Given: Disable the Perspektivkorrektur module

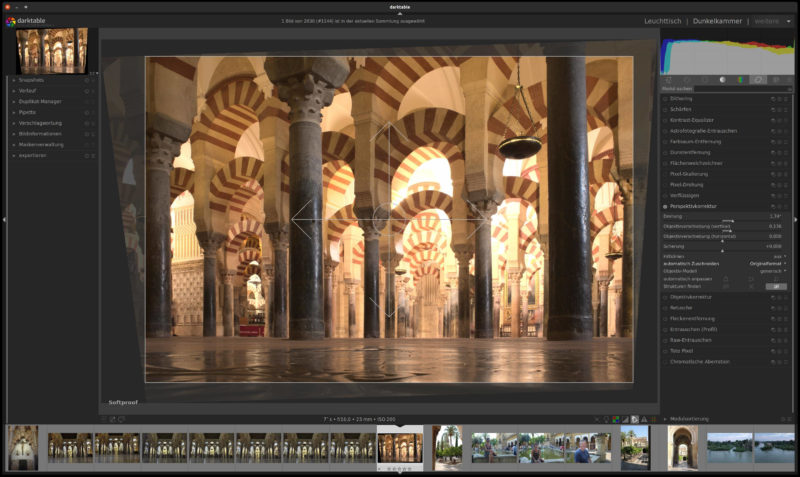Looking at the screenshot, I should (665, 207).
